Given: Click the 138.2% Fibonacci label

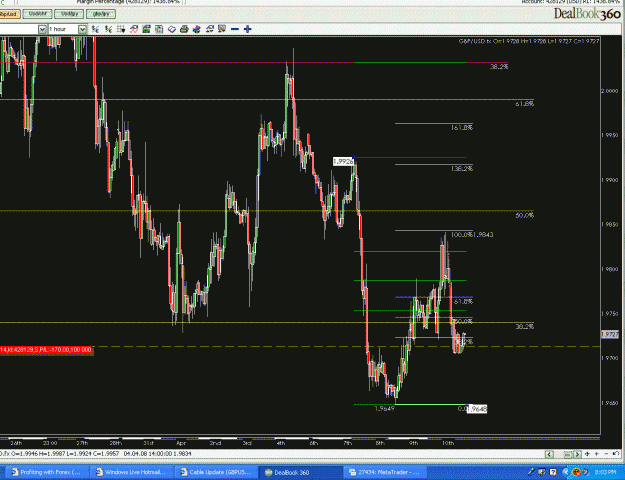Looking at the screenshot, I should tap(462, 169).
